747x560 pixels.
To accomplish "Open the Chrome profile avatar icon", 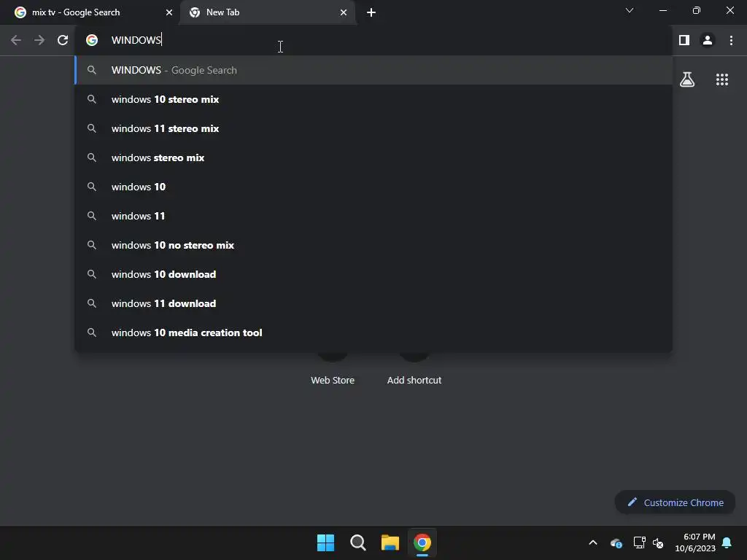I will click(x=708, y=40).
